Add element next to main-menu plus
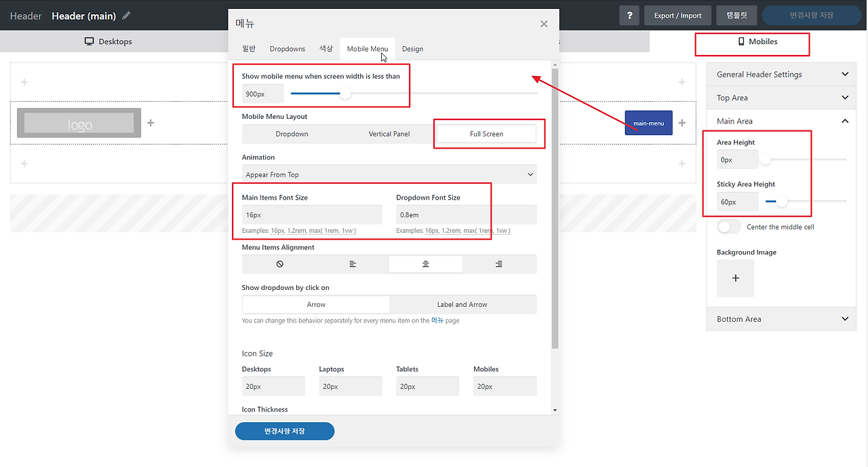Image resolution: width=868 pixels, height=467 pixels. point(682,123)
